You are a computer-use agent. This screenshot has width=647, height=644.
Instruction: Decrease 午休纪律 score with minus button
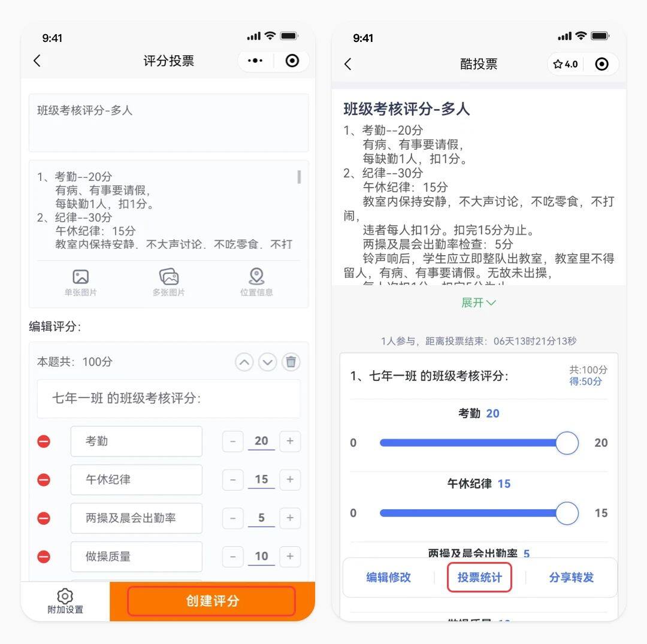click(x=232, y=479)
